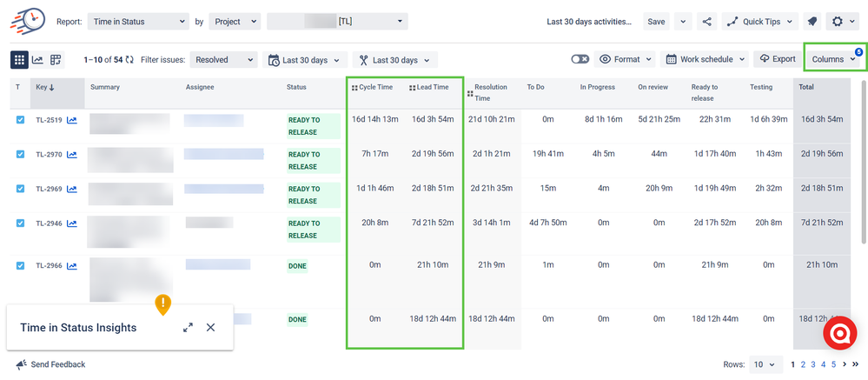Open issue key TL-2519
The image size is (868, 380).
click(50, 120)
